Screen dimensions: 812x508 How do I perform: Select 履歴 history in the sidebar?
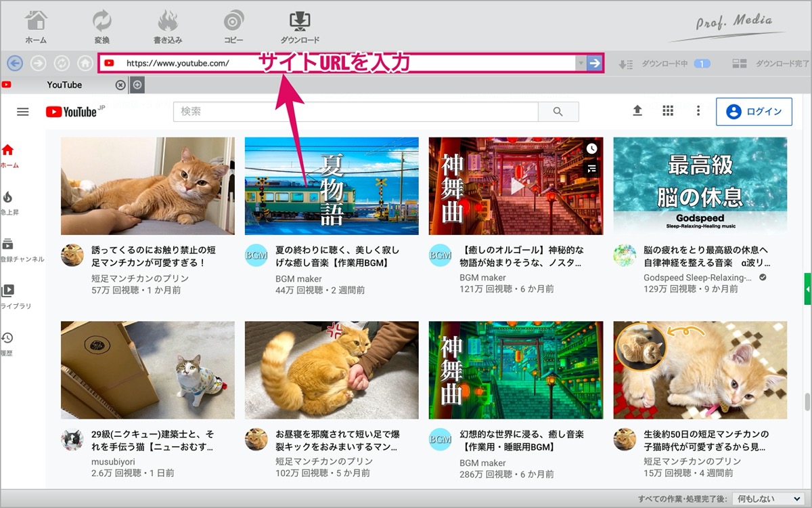tap(7, 344)
